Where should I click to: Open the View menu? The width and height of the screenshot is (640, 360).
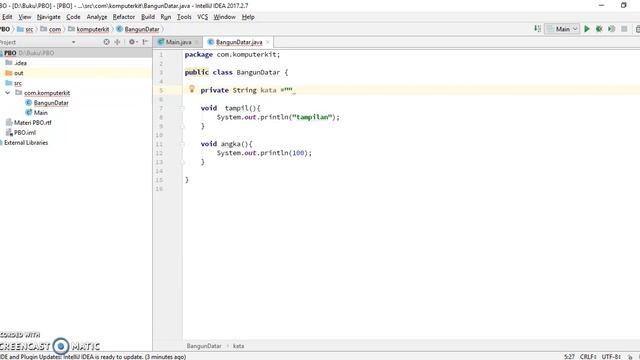pyautogui.click(x=24, y=17)
